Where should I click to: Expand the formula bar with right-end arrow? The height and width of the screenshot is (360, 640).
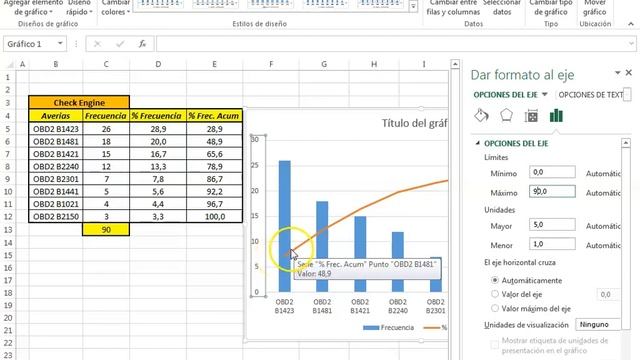click(631, 44)
